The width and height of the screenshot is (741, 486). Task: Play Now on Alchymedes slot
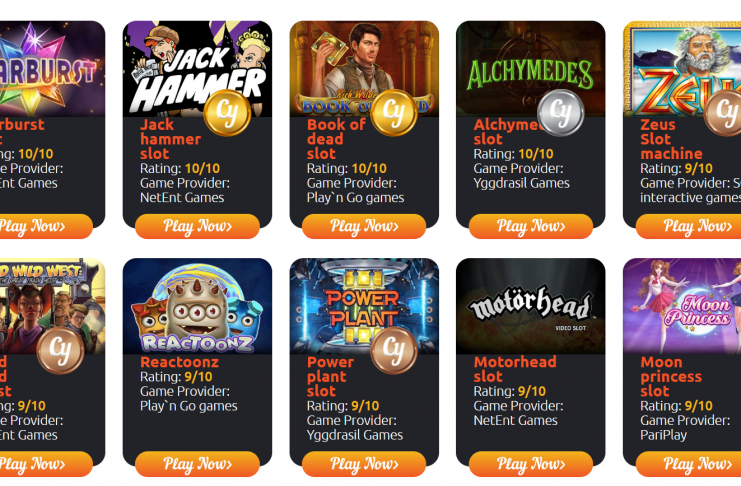click(531, 226)
